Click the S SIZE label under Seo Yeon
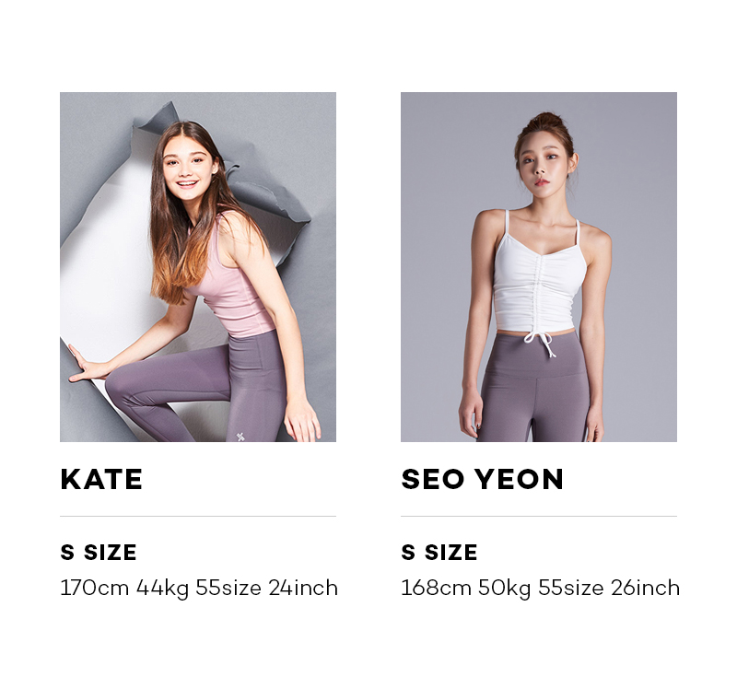This screenshot has height=700, width=737. point(439,552)
